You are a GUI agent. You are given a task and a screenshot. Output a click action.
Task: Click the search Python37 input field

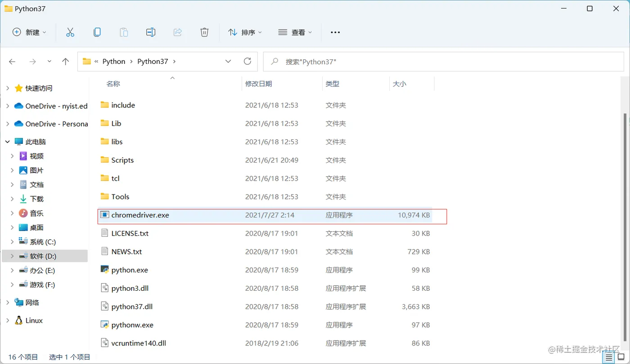(x=444, y=62)
